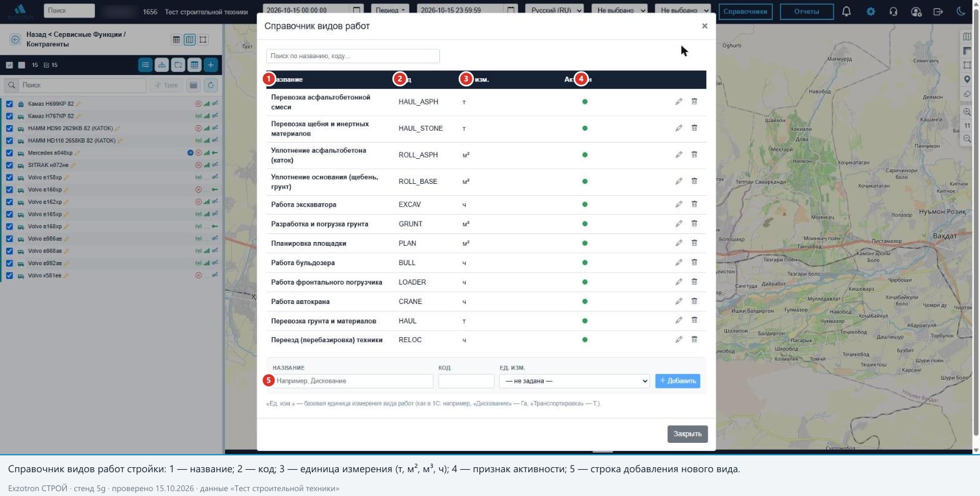980x496 pixels.
Task: Open the Справочники menu
Action: coord(746,11)
